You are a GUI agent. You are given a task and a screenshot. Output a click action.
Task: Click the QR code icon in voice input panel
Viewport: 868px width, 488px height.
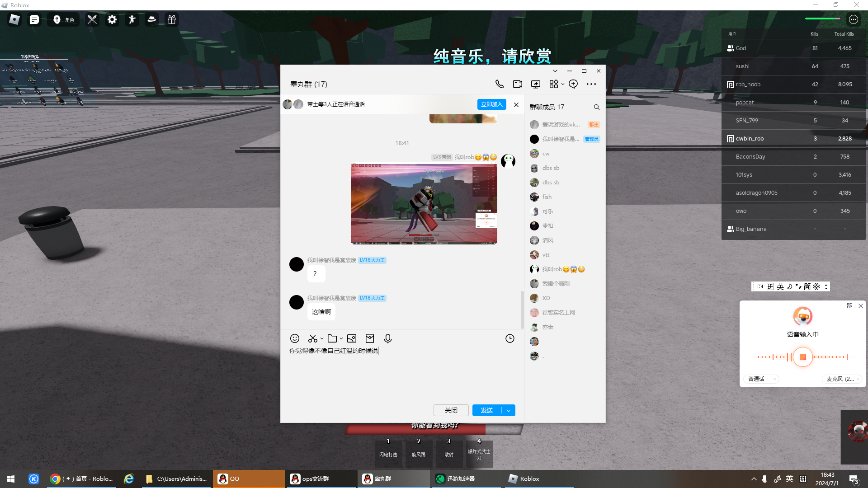[x=849, y=306]
